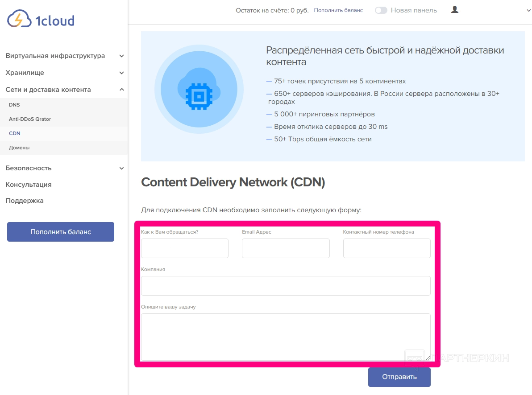The image size is (532, 395).
Task: Focus the Email Адрес input field
Action: 286,248
